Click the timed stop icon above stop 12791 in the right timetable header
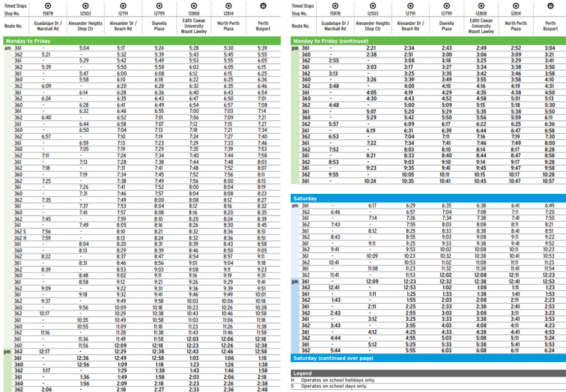566x392 pixels. 410,6
